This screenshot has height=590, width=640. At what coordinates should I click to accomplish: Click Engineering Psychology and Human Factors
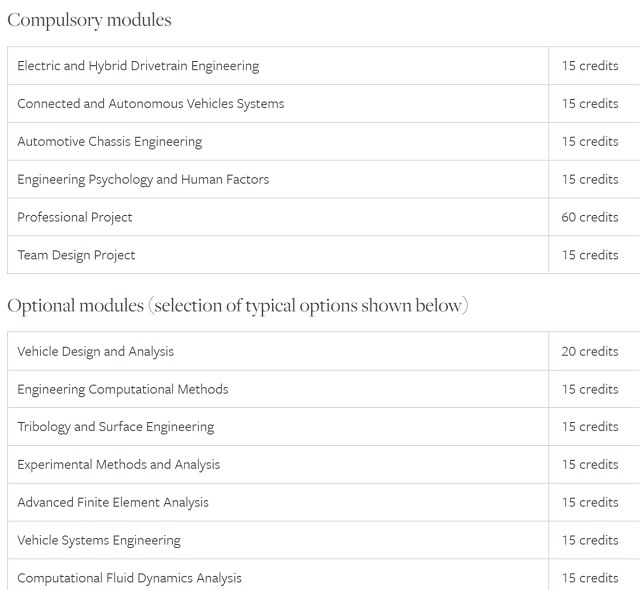[x=143, y=180]
